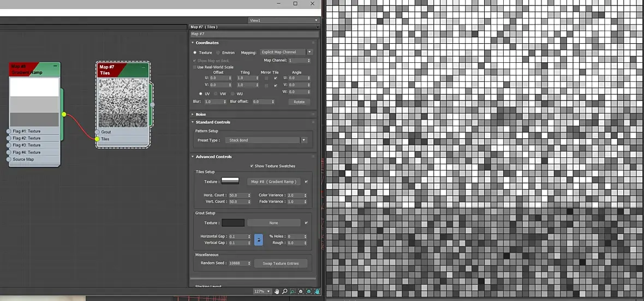
Task: Collapse the Standard Controls rollout
Action: click(x=213, y=122)
